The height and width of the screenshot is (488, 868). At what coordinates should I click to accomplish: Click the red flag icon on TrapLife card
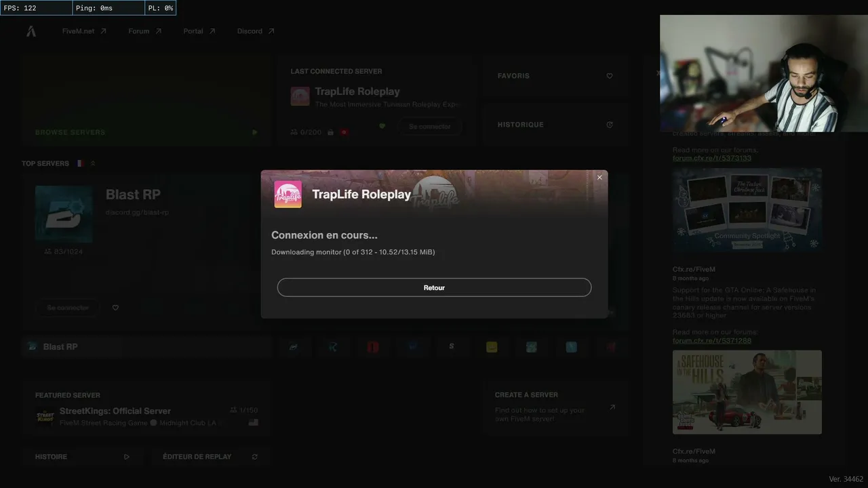[344, 132]
